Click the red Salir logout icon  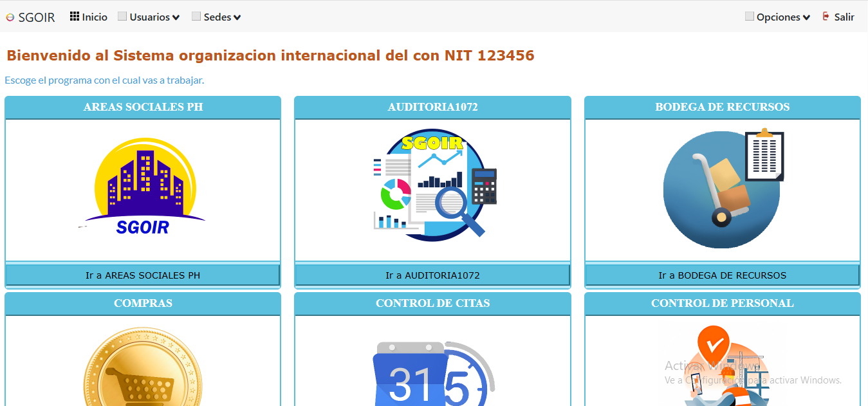click(x=826, y=16)
